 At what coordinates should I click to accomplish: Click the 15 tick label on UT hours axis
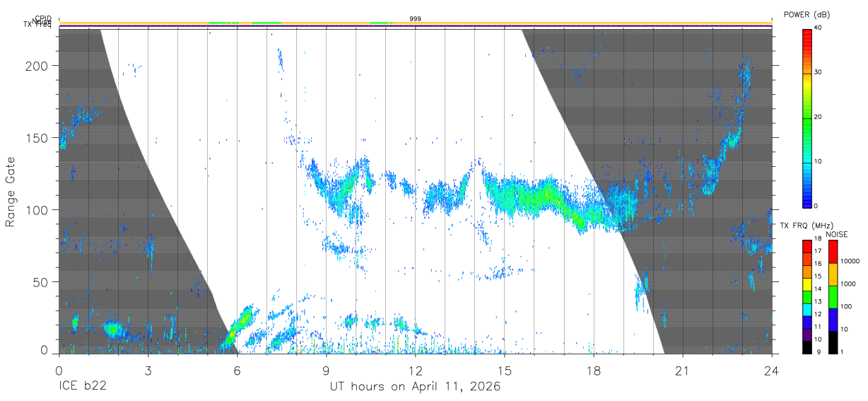click(504, 370)
